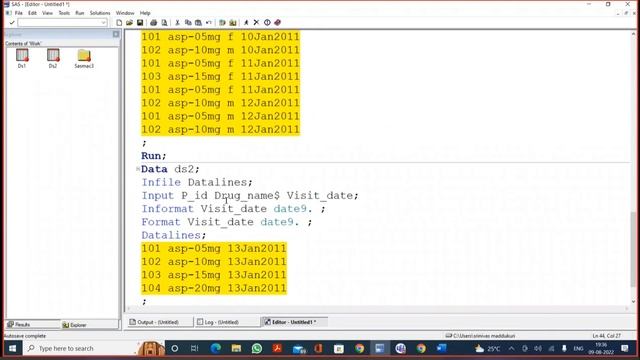Click the '104 asp-20mg 13Jan2011' data line
The image size is (640, 360).
pos(214,288)
